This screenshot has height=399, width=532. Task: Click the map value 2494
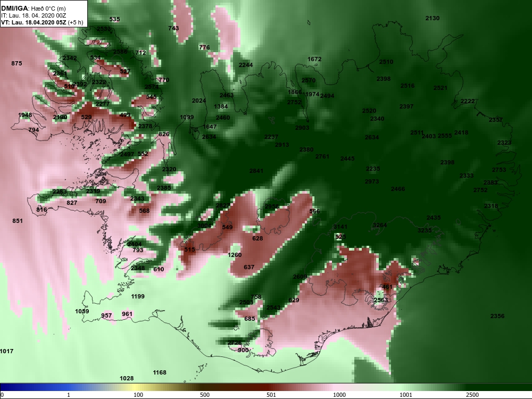pyautogui.click(x=327, y=96)
